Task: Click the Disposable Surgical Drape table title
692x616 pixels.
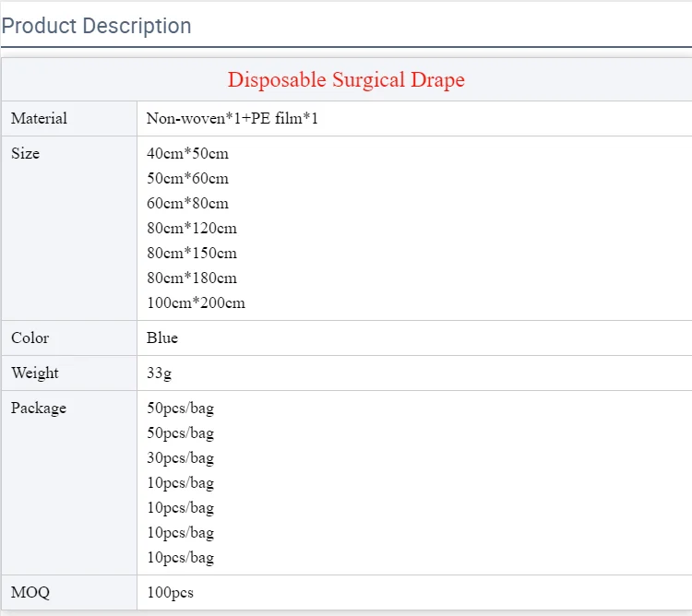Action: 346,80
